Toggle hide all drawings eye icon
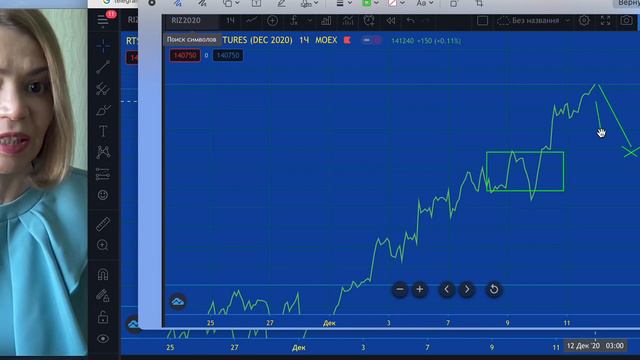Screen dimensions: 640x360 click(x=103, y=338)
